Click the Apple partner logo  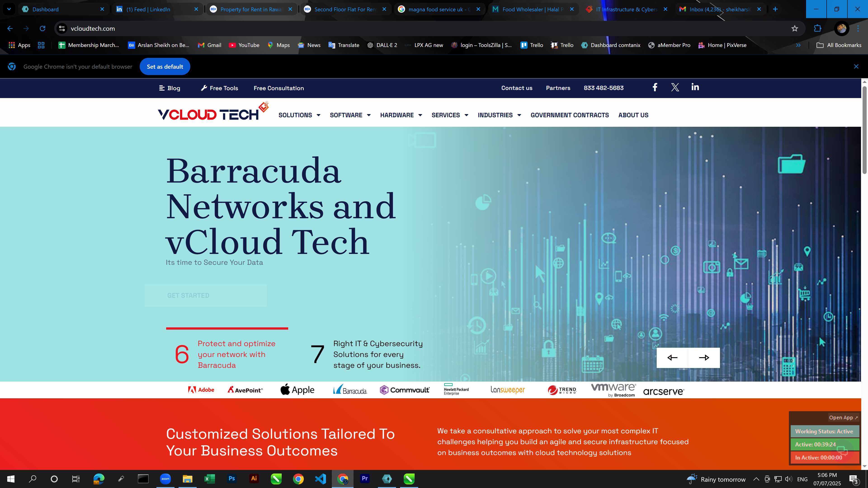[x=297, y=390]
